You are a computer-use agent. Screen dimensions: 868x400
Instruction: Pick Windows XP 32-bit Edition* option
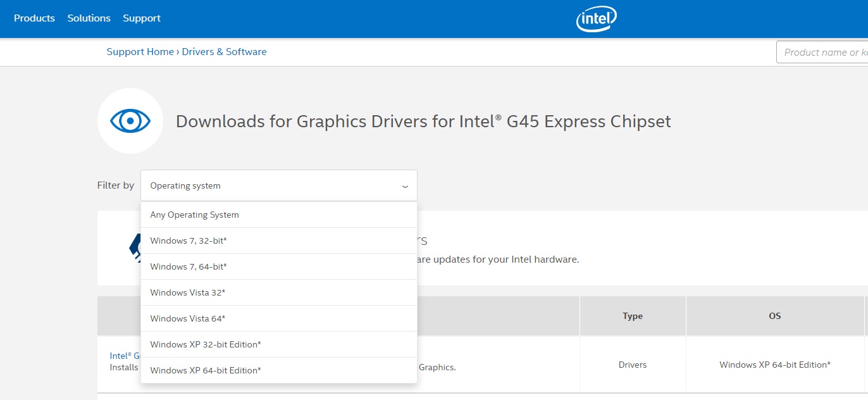pyautogui.click(x=279, y=345)
